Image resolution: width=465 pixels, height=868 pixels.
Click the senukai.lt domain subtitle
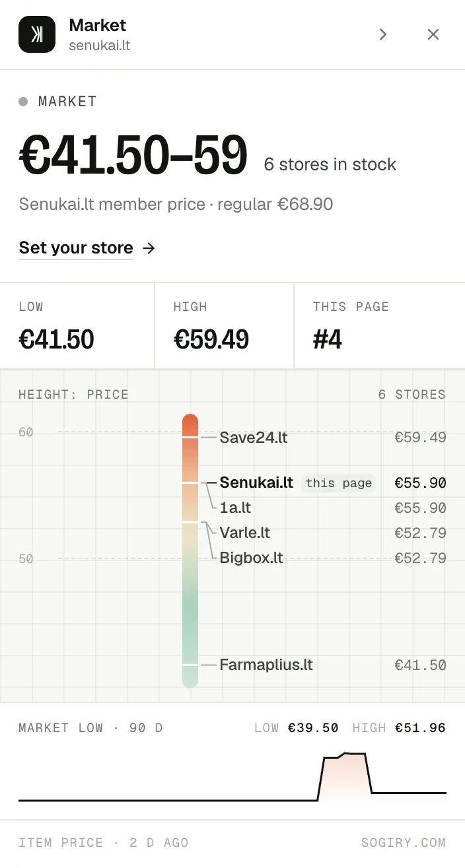point(100,46)
